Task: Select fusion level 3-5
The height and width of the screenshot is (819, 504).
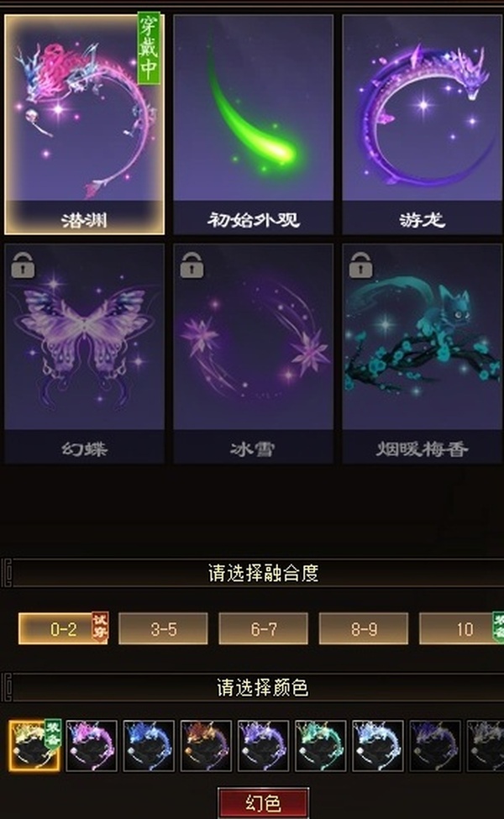Action: click(x=163, y=629)
